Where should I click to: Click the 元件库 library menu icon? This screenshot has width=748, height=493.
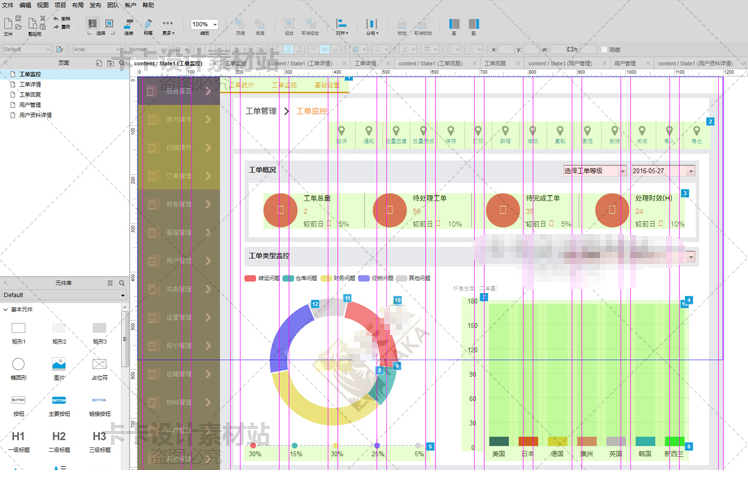tap(110, 283)
